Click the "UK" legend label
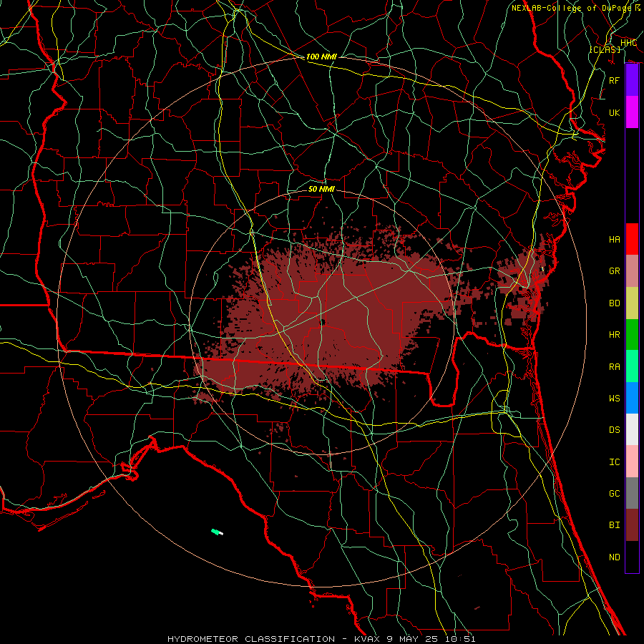This screenshot has width=644, height=644. point(615,112)
